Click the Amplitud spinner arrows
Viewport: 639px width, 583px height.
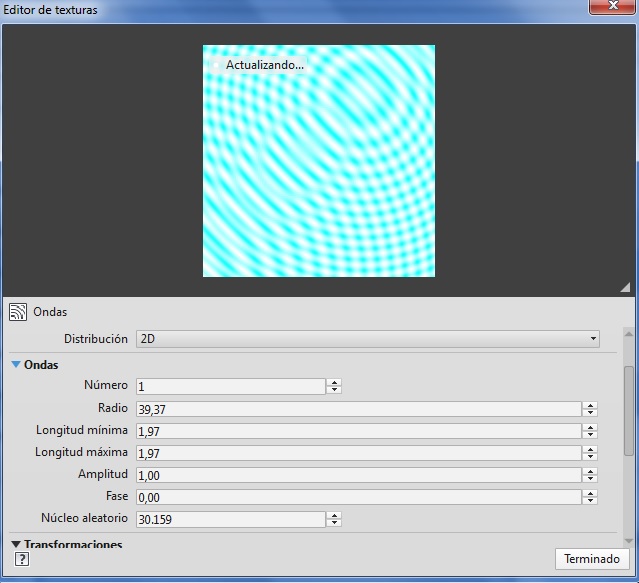[x=590, y=475]
